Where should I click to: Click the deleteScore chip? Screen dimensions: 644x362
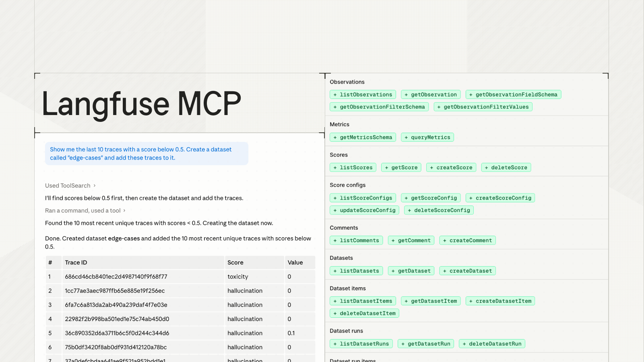(x=506, y=167)
